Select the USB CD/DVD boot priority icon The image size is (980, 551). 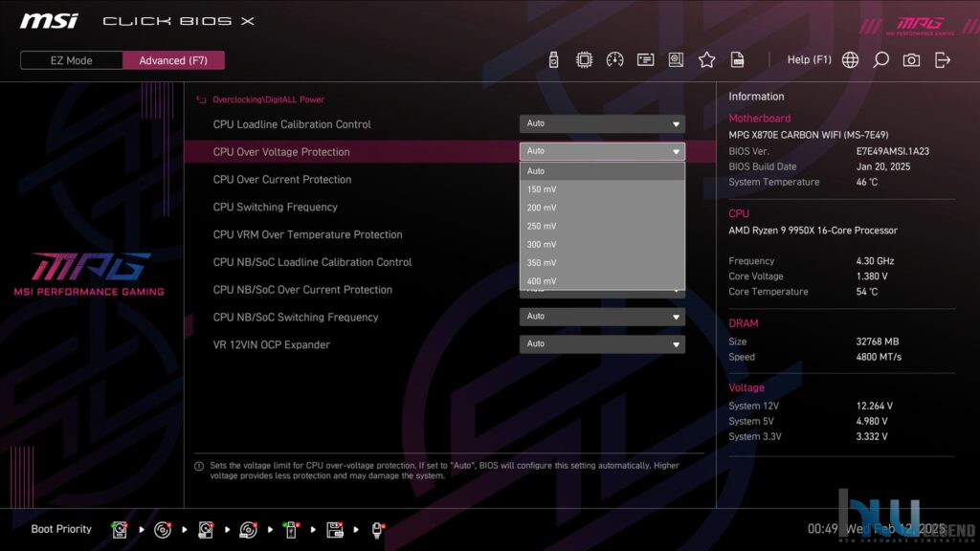248,530
